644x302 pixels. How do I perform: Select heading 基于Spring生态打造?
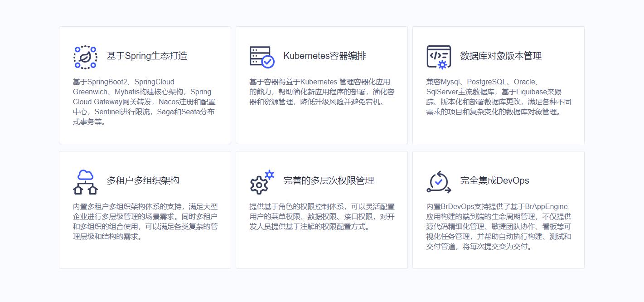click(x=147, y=56)
